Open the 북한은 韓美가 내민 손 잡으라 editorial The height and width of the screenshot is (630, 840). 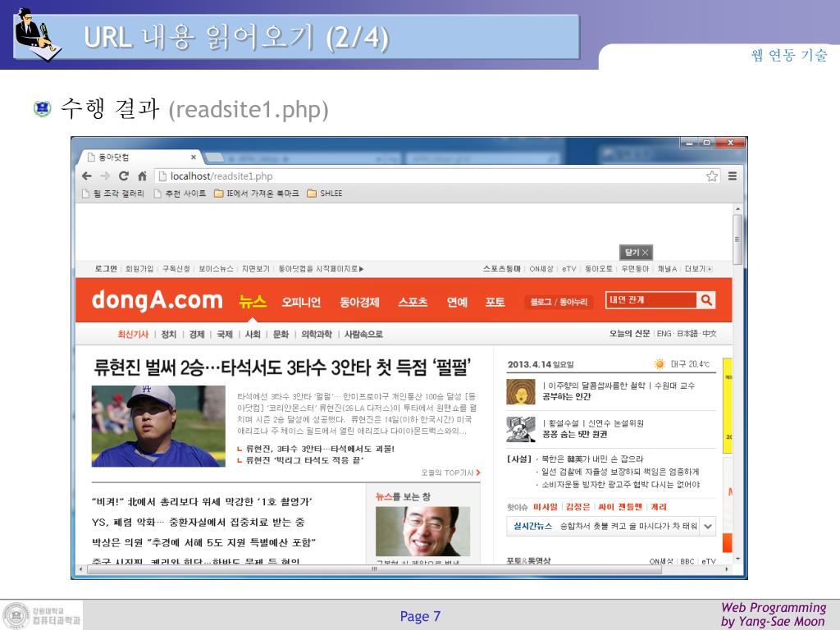592,459
